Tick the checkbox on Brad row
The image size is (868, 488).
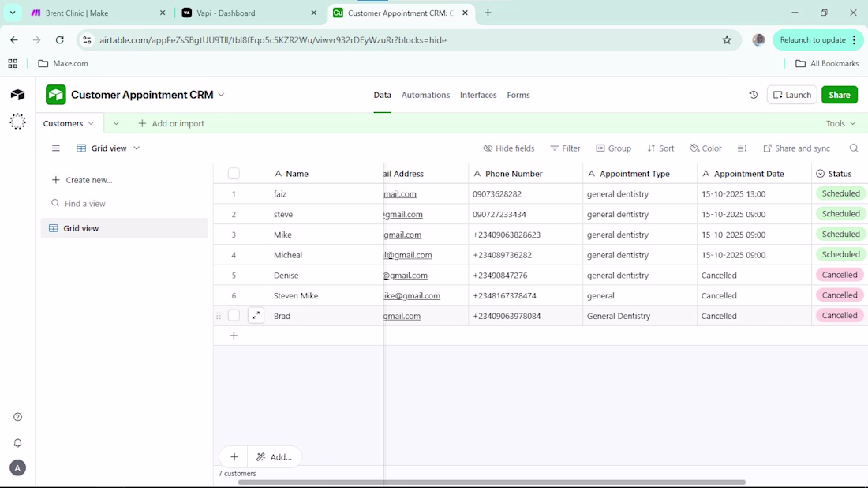click(234, 316)
